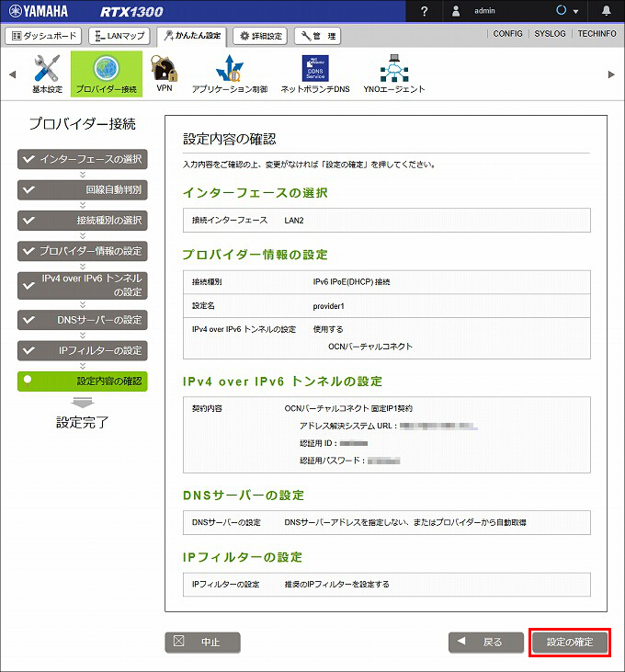
Task: Open the CONFIG link
Action: pyautogui.click(x=507, y=33)
